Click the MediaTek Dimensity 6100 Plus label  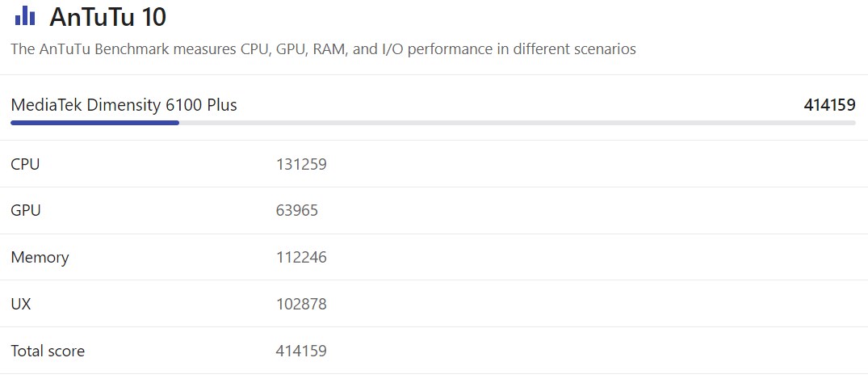(x=124, y=105)
